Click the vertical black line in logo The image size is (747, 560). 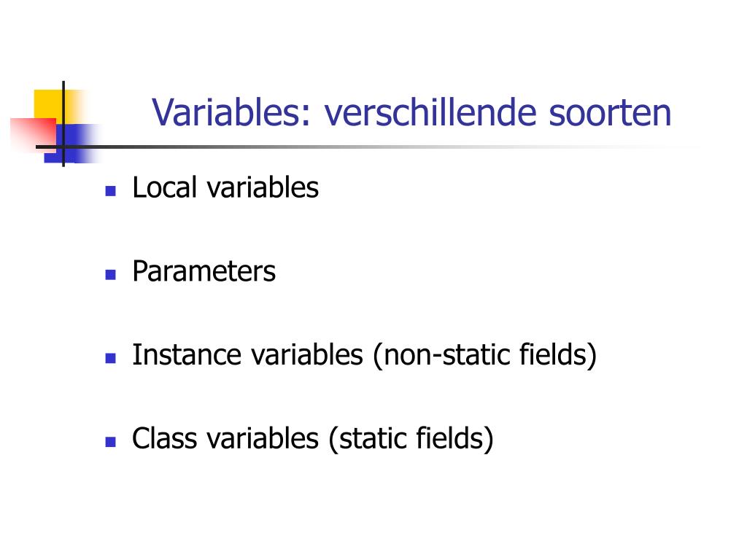63,124
